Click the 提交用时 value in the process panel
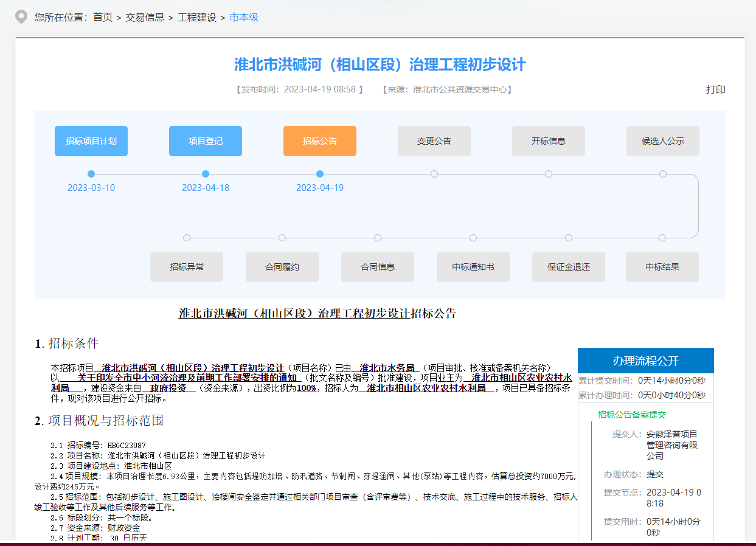This screenshot has height=546, width=756. pyautogui.click(x=673, y=527)
